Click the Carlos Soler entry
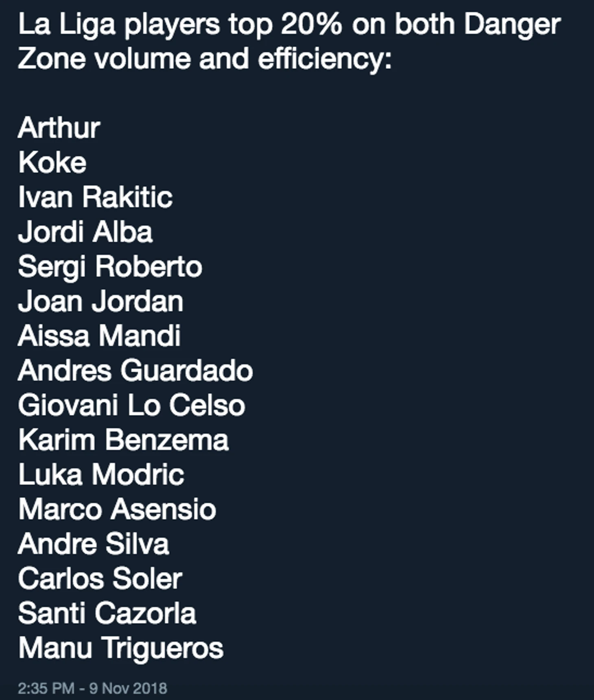 point(100,578)
